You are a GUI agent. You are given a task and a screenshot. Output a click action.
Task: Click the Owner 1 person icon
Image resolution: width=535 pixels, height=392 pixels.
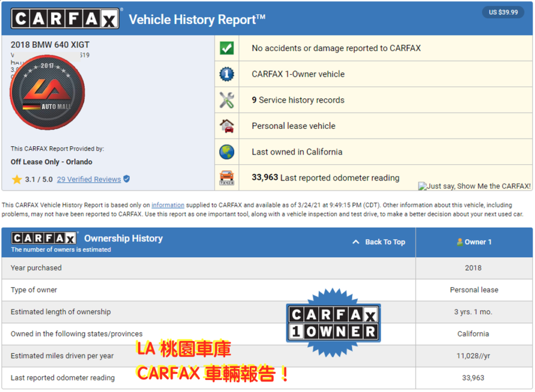click(460, 242)
